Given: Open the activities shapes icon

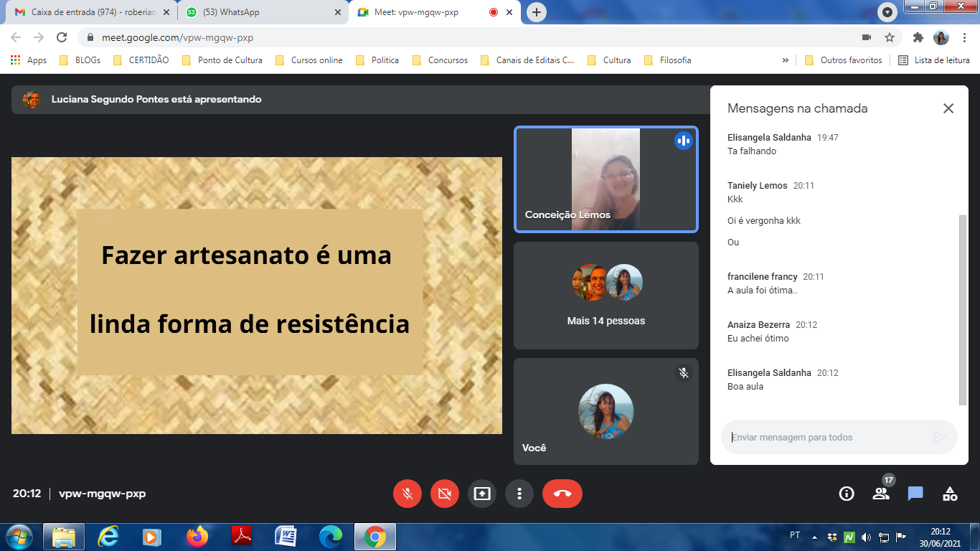Looking at the screenshot, I should 950,494.
